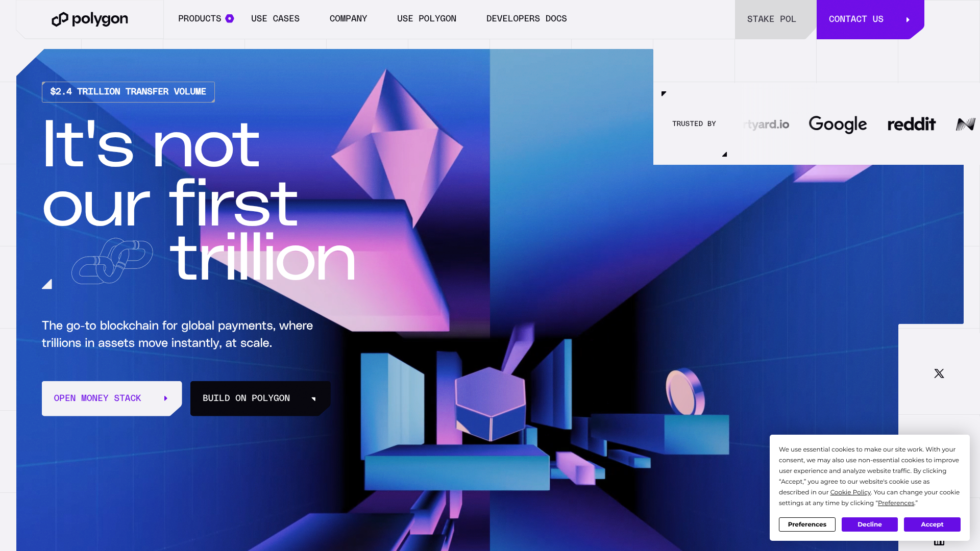Viewport: 980px width, 551px height.
Task: Go to Developers Docs
Action: point(526,18)
